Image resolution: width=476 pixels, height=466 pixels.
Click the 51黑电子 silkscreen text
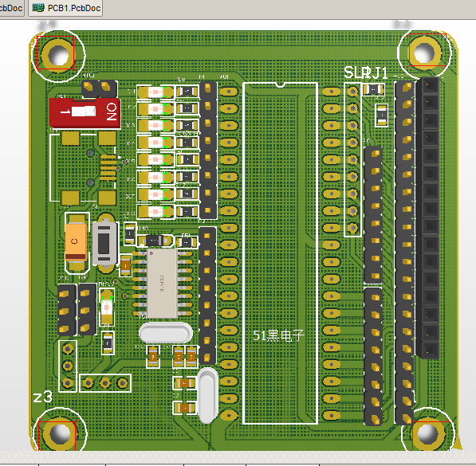point(278,335)
